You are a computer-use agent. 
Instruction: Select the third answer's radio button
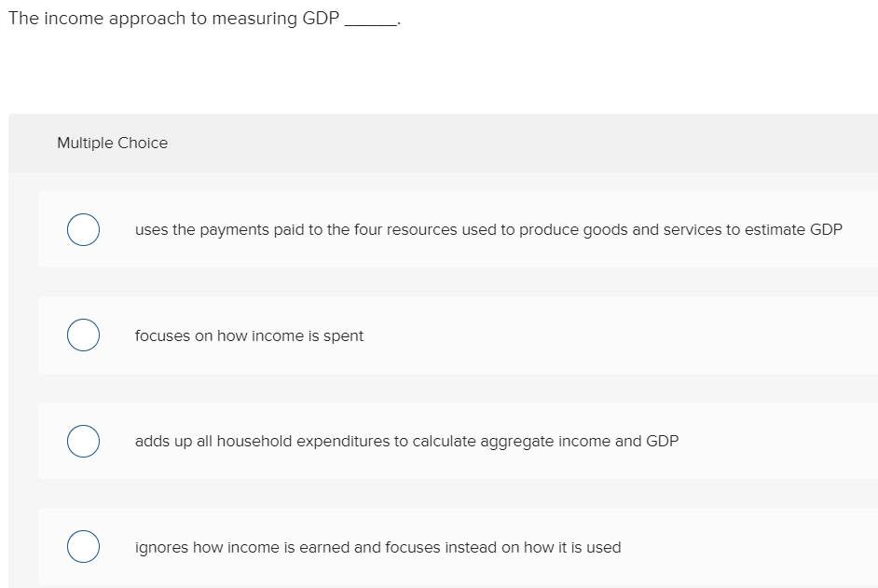(83, 441)
